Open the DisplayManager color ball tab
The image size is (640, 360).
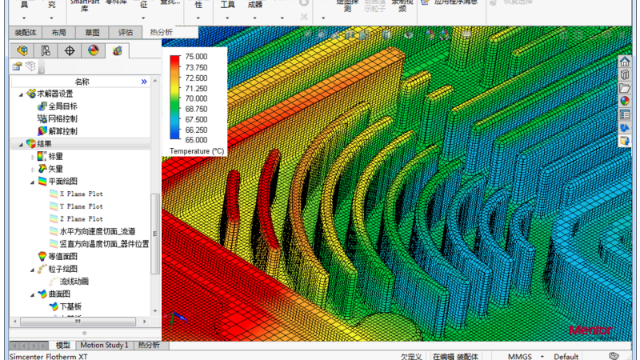93,51
